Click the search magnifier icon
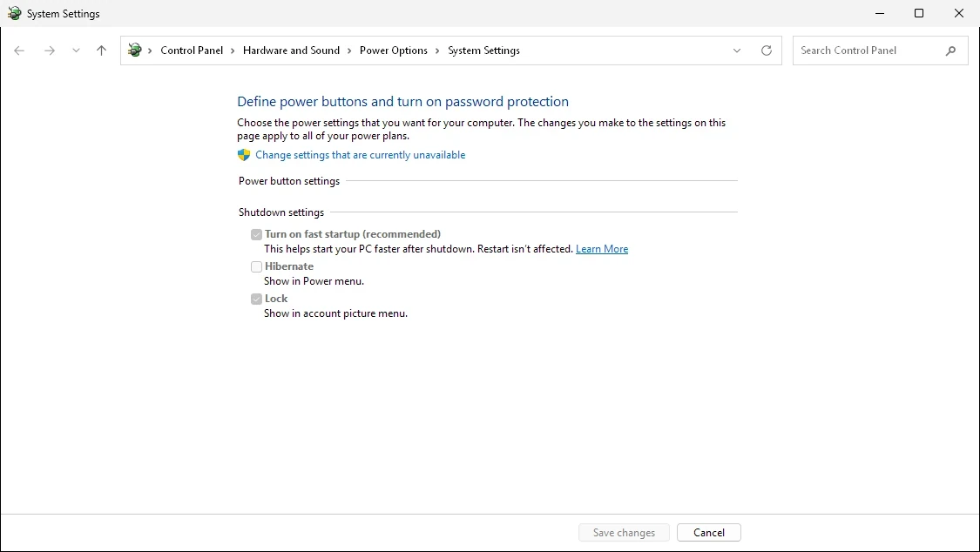 950,50
